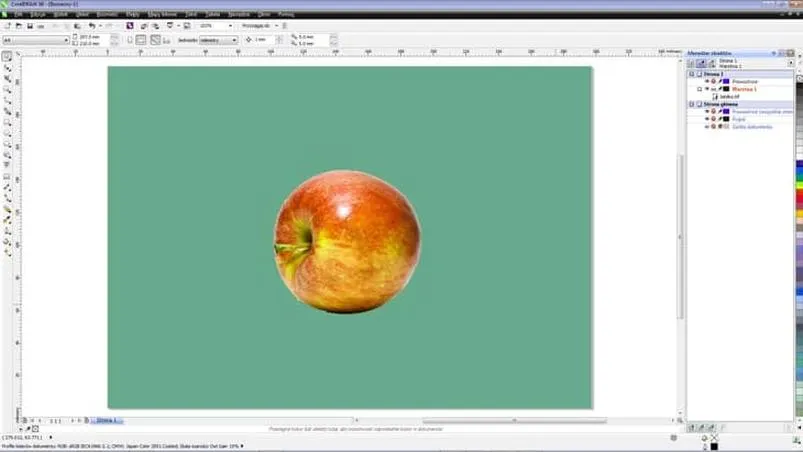Screen dimensions: 803x452
Task: Open the Edycja menu
Action: pos(38,14)
